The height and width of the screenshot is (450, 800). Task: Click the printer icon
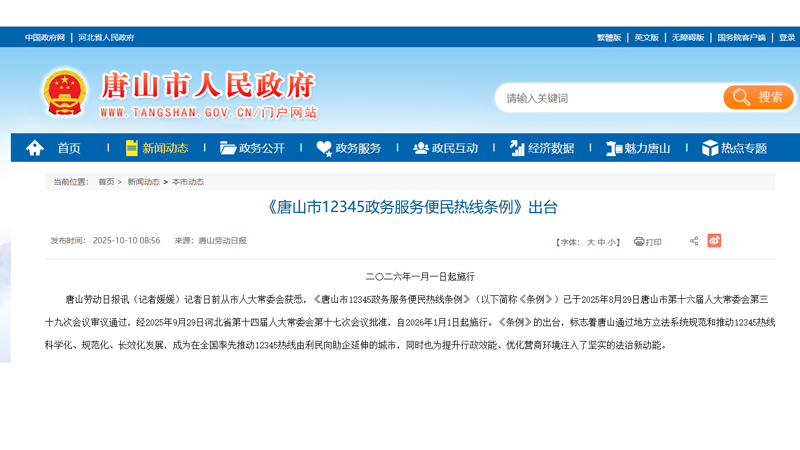[x=639, y=242]
